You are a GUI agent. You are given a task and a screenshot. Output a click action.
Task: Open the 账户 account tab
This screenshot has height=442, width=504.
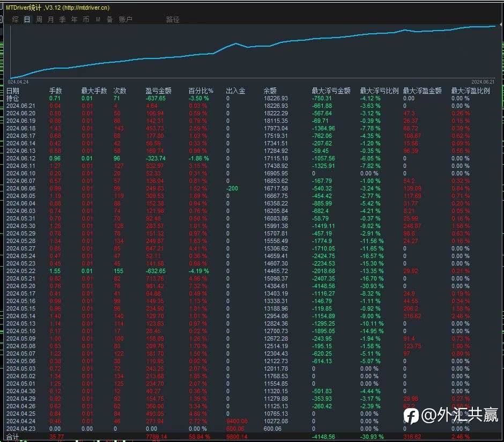(125, 20)
